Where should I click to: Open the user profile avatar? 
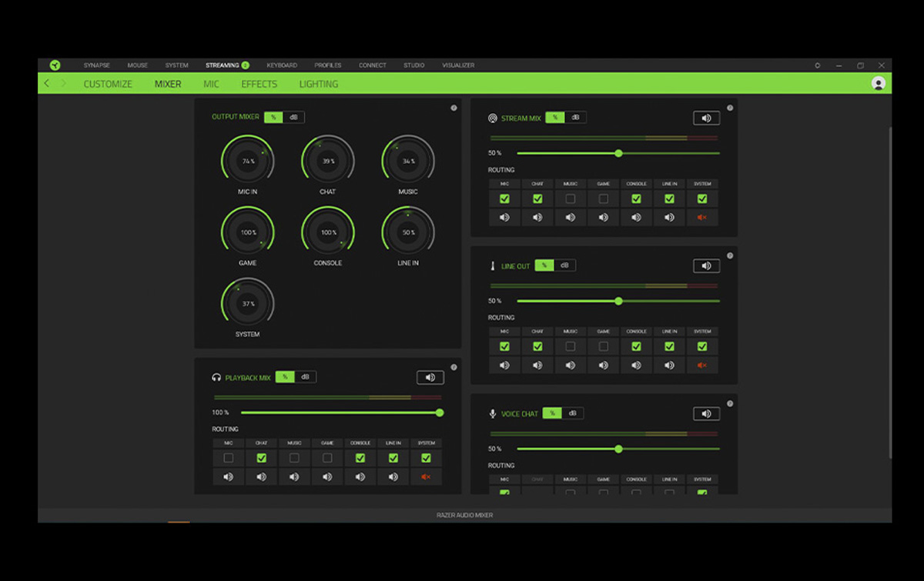click(x=878, y=84)
